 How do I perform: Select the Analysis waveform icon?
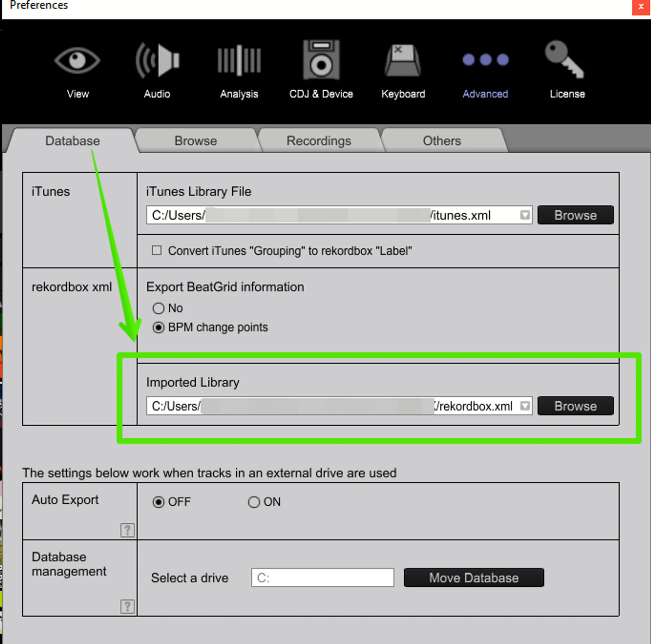(x=239, y=61)
